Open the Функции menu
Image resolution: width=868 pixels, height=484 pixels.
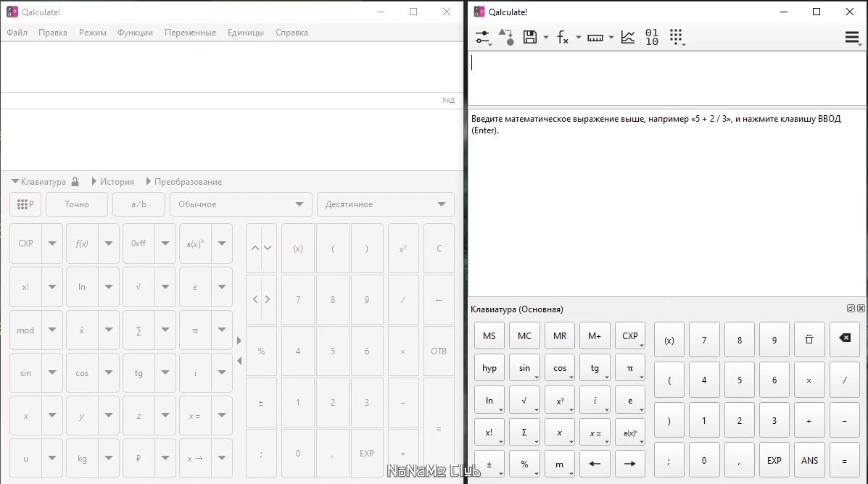pos(135,32)
